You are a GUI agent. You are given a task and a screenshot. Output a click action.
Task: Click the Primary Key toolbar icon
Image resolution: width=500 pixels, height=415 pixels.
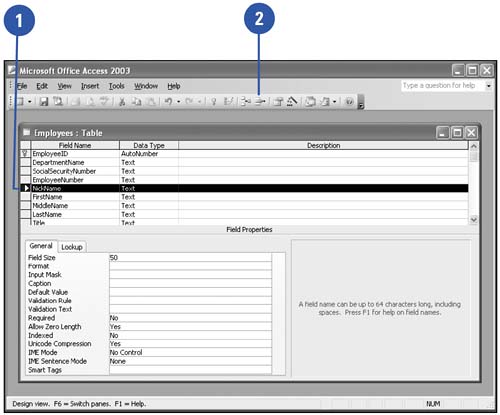click(214, 101)
